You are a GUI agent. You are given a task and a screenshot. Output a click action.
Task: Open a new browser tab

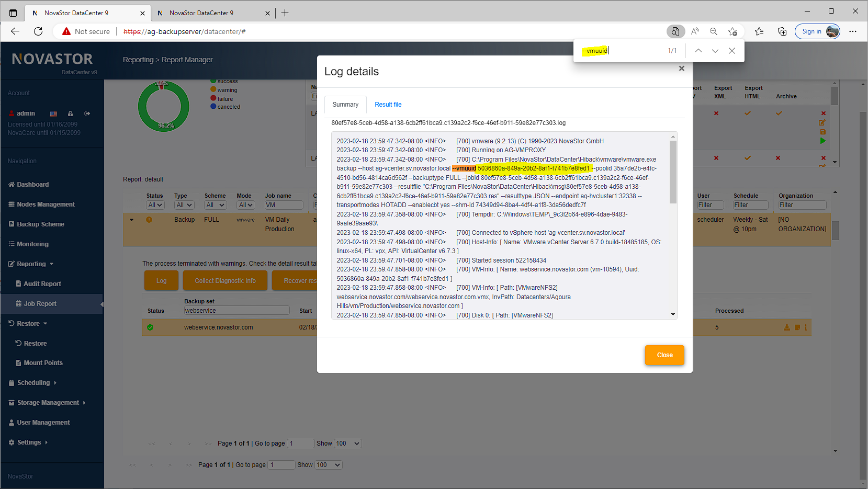(x=285, y=13)
